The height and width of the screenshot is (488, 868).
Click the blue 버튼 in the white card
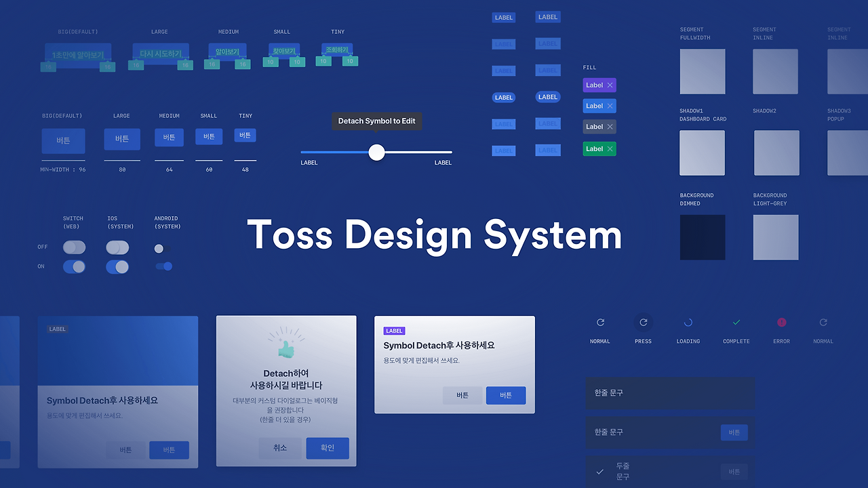point(506,395)
